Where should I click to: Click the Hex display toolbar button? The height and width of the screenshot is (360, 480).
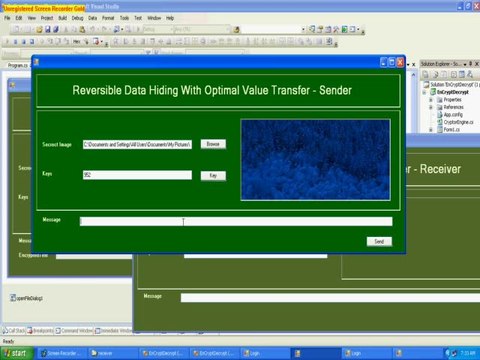tap(77, 42)
